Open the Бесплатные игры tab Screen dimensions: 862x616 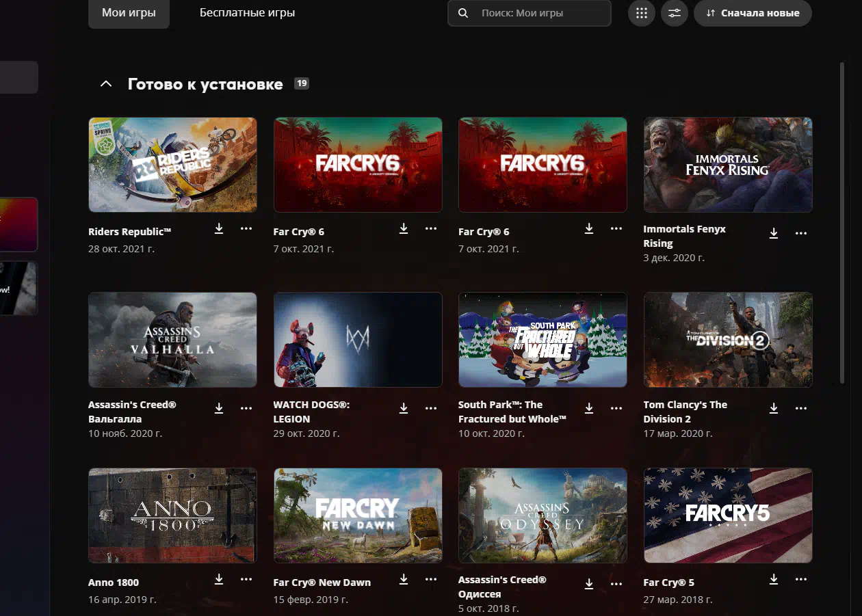pyautogui.click(x=248, y=13)
